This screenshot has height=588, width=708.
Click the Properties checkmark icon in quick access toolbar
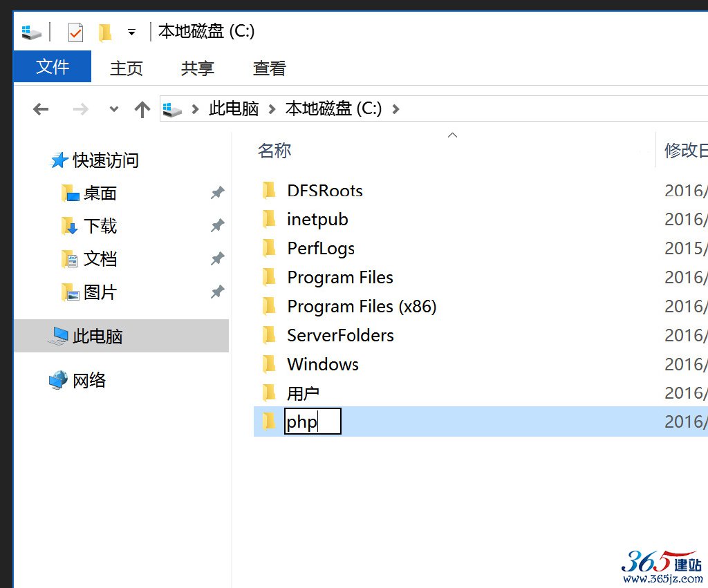click(x=75, y=32)
